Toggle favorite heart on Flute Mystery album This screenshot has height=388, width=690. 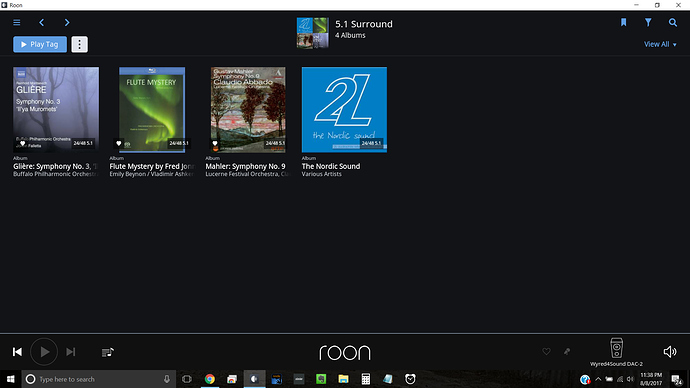118,143
